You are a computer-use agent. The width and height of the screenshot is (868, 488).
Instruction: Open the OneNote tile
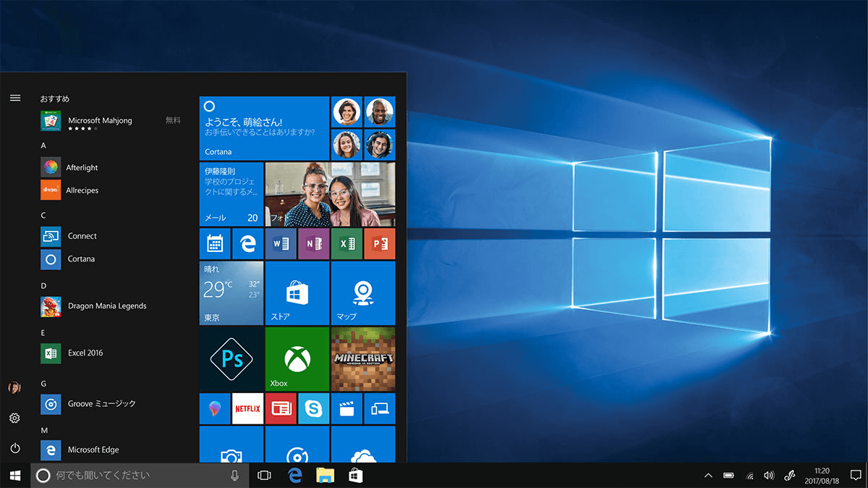click(314, 244)
